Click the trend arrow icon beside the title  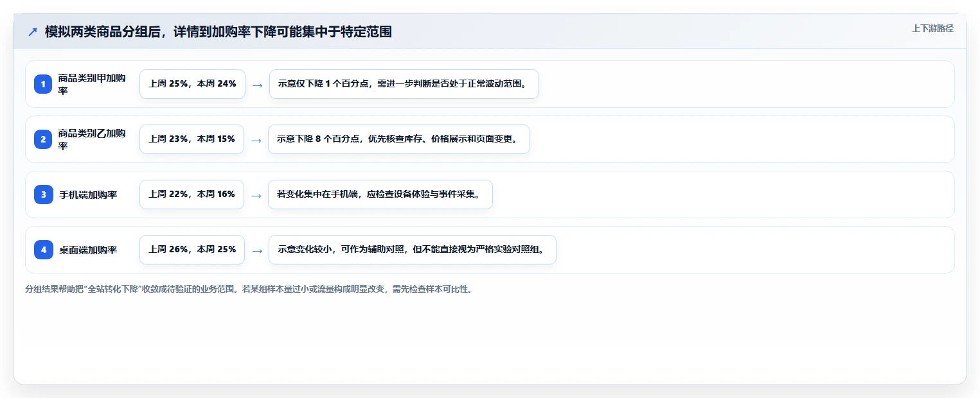pos(32,31)
